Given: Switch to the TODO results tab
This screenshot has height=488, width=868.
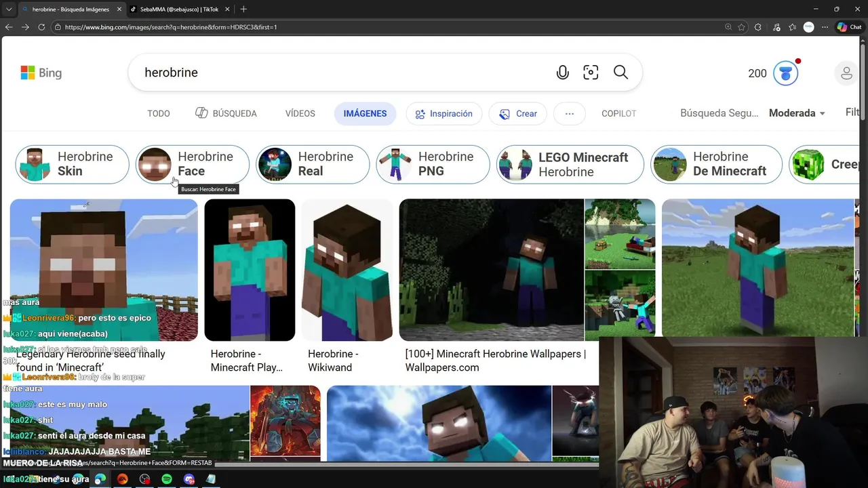Looking at the screenshot, I should click(x=159, y=114).
